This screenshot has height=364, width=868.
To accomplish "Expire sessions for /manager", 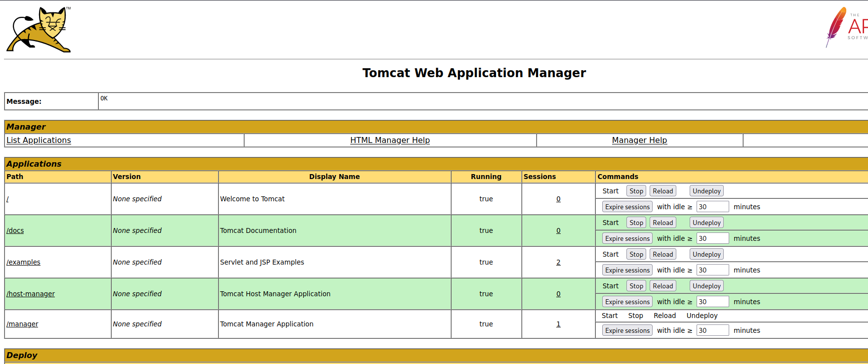I will (x=627, y=330).
